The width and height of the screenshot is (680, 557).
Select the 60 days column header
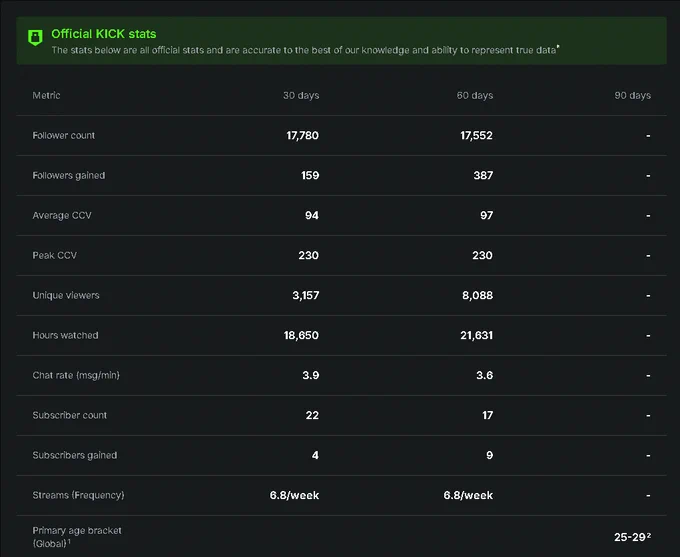[x=475, y=95]
